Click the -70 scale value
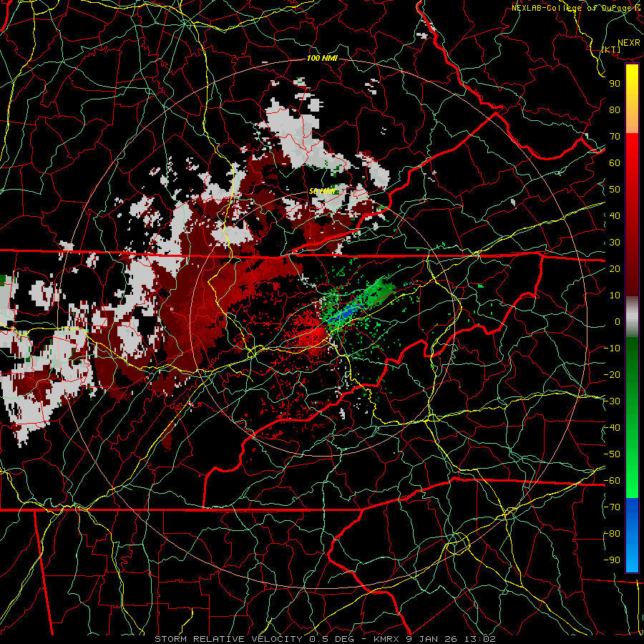Screen dimensions: 644x644 click(612, 507)
